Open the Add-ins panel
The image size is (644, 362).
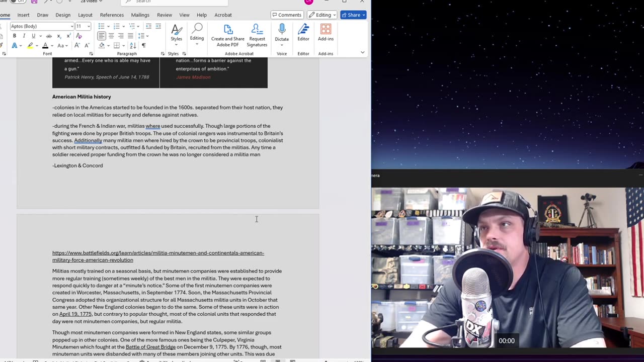(326, 33)
